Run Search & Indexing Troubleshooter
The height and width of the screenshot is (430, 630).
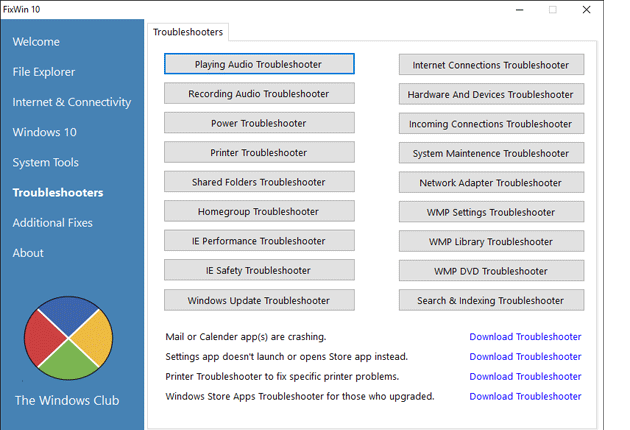(x=491, y=300)
